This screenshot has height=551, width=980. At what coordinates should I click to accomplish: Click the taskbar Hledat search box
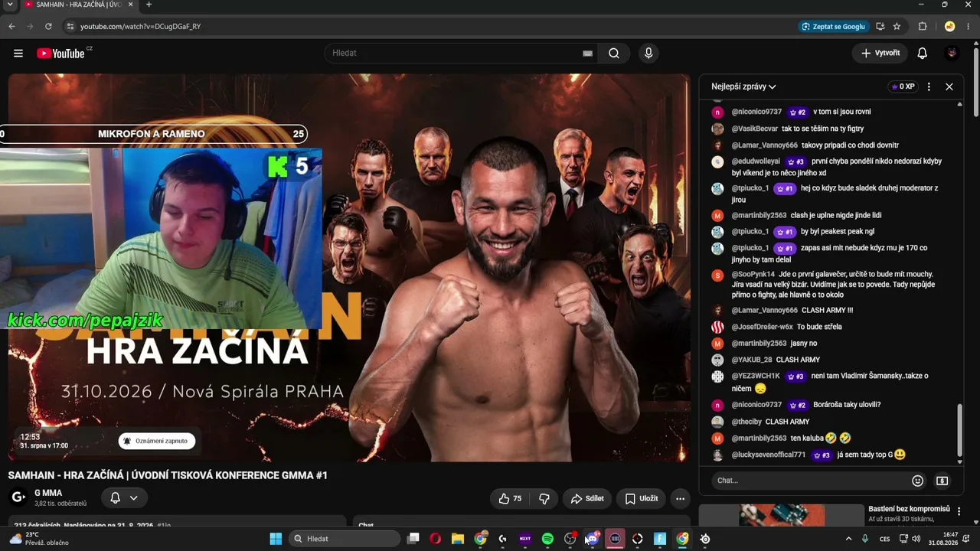[x=345, y=539]
